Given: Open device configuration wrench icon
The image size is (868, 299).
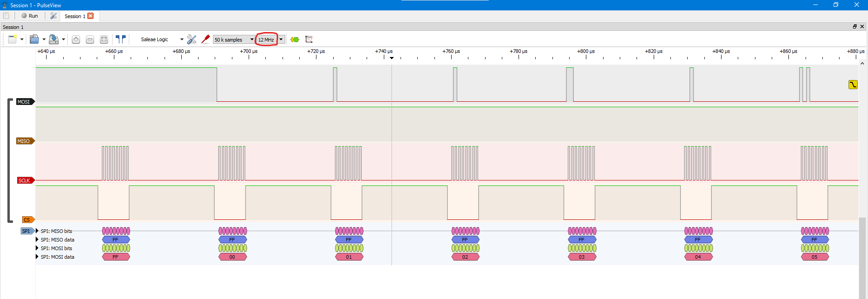Looking at the screenshot, I should click(192, 40).
